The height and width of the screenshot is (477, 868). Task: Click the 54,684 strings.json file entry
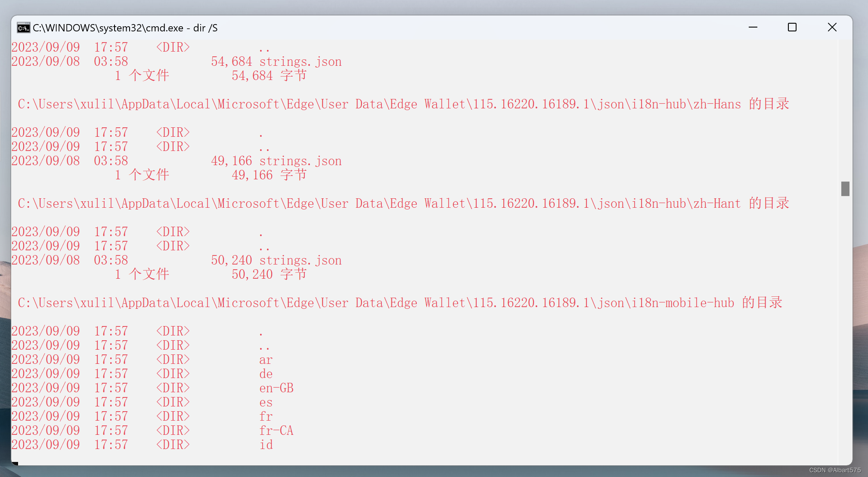tap(300, 62)
